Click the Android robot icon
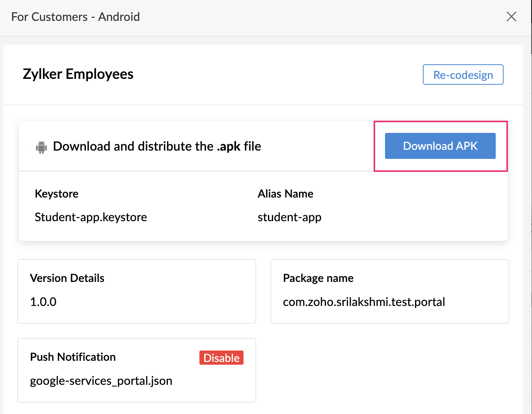The width and height of the screenshot is (532, 414). (41, 146)
